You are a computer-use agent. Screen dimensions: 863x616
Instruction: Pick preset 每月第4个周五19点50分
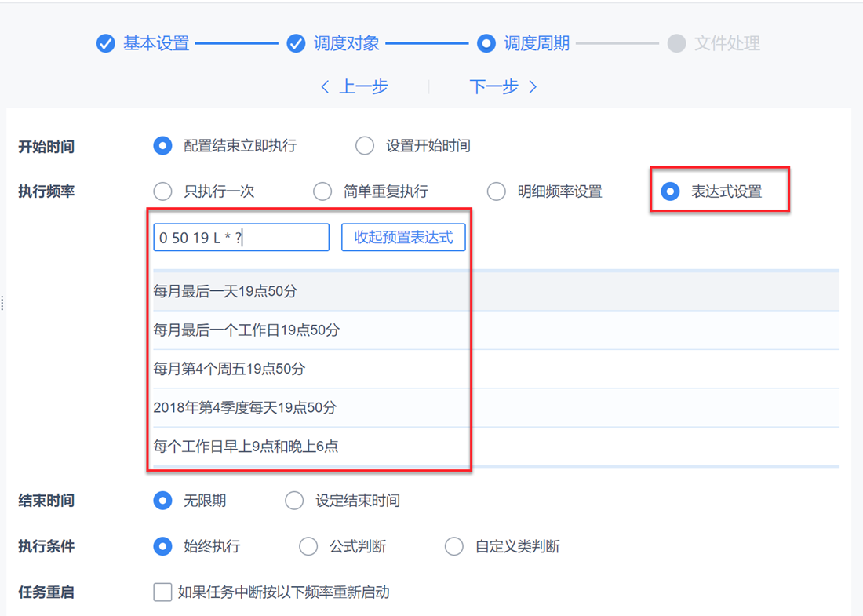229,369
